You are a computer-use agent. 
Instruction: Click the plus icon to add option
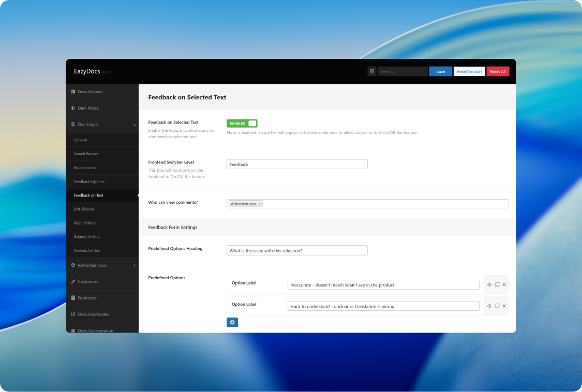(x=232, y=322)
